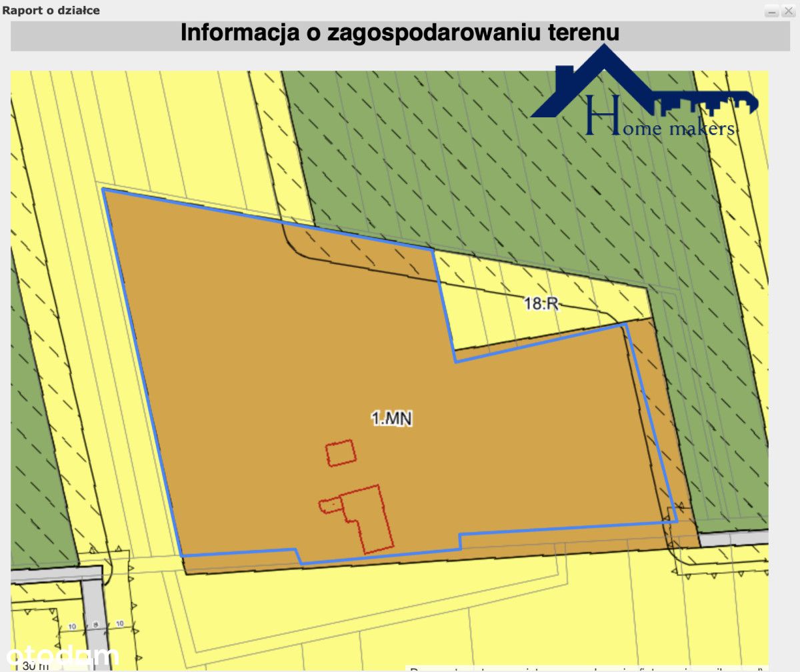Screen dimensions: 800x672
Task: Minimize the Raport o działce window
Action: (771, 11)
